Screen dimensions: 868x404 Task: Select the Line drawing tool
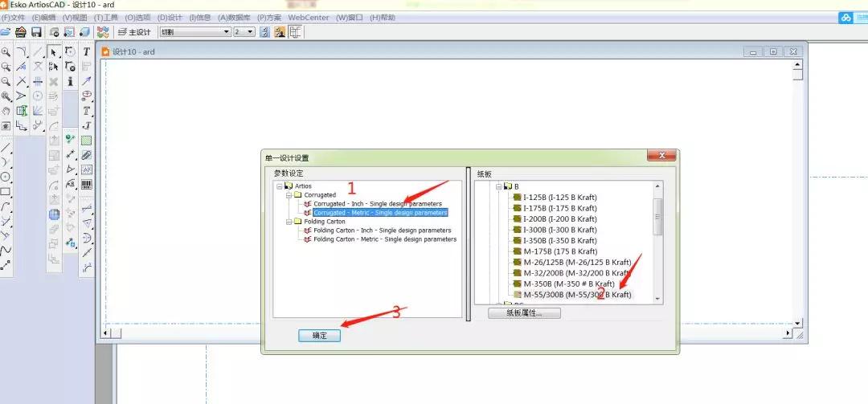[x=6, y=148]
